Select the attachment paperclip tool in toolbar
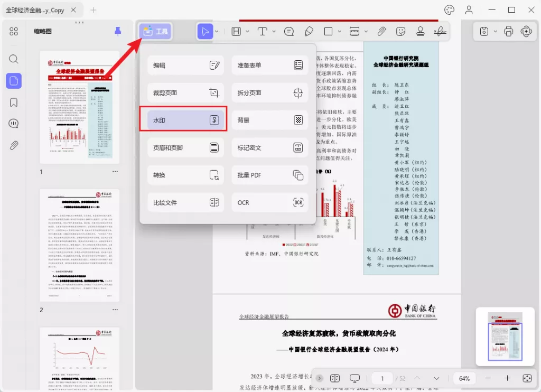This screenshot has width=541, height=392. click(381, 32)
